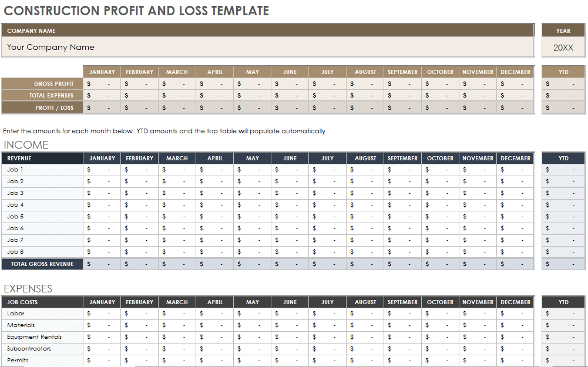Select the 20XX year cell
This screenshot has width=588, height=367.
click(x=563, y=48)
